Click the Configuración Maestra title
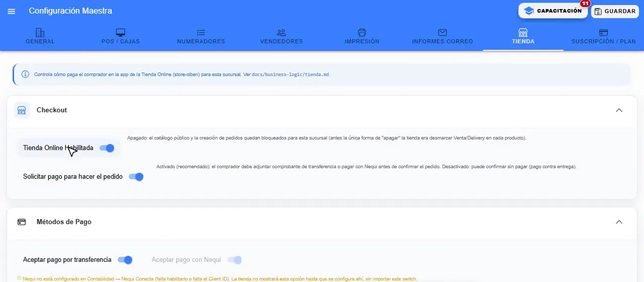 coord(70,11)
